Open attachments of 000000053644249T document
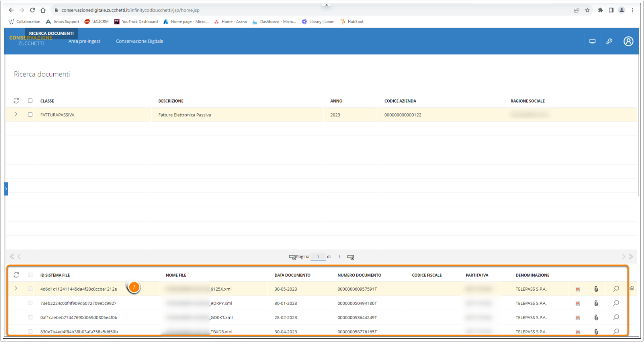Screen dimensions: 644x342 pos(596,318)
